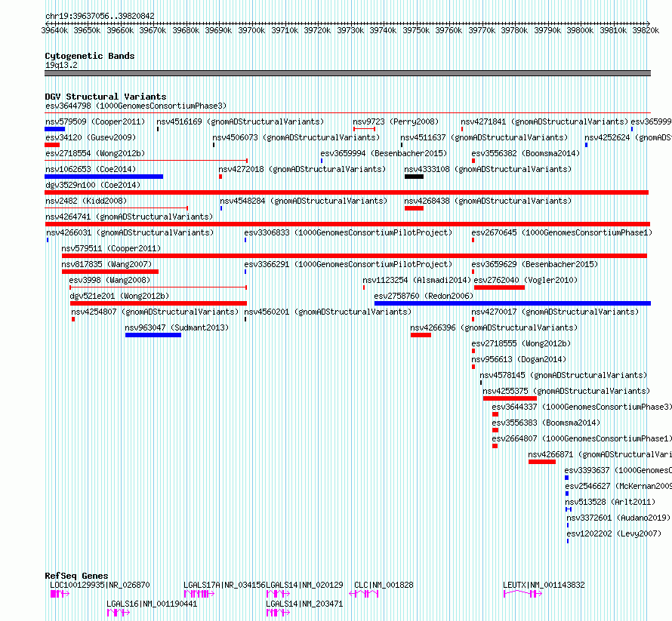Select the red esv3644337 variant marker
The height and width of the screenshot is (621, 672).
pos(495,414)
